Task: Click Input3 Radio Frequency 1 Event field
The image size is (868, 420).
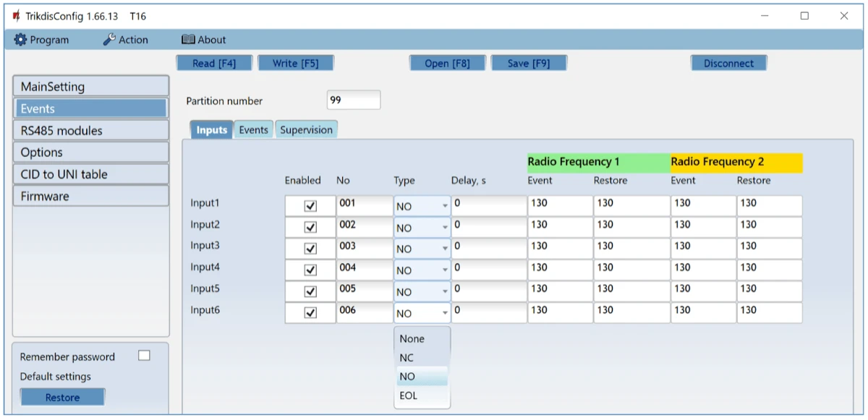Action: tap(559, 247)
